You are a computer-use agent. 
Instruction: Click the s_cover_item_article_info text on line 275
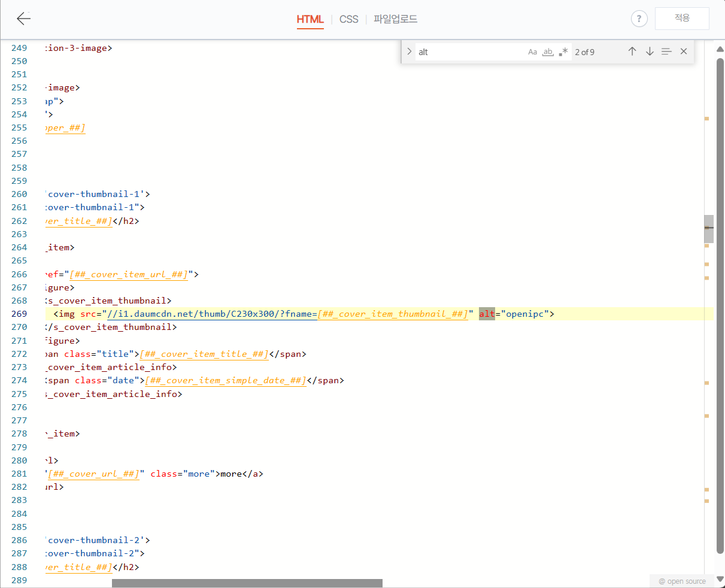[114, 394]
